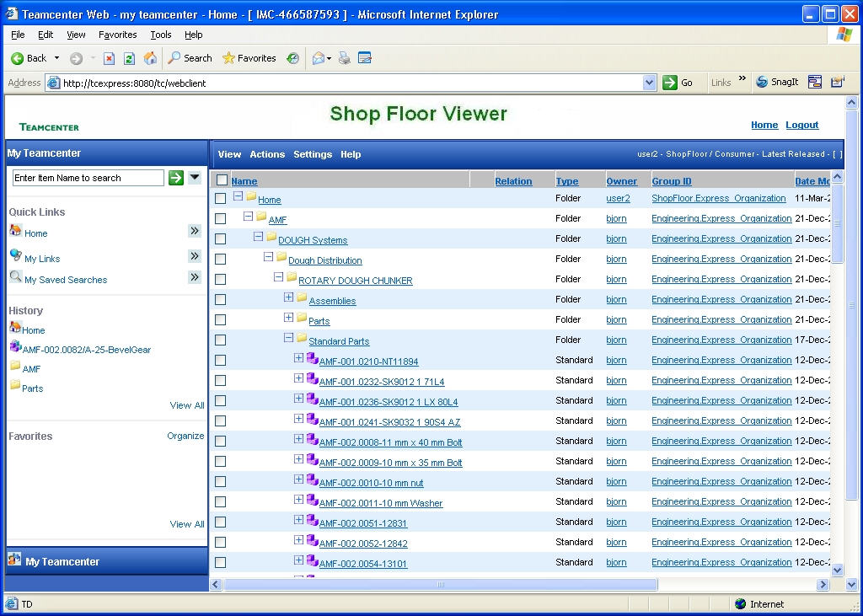The height and width of the screenshot is (616, 863).
Task: Click the SnagIt capture icon
Action: pyautogui.click(x=762, y=82)
